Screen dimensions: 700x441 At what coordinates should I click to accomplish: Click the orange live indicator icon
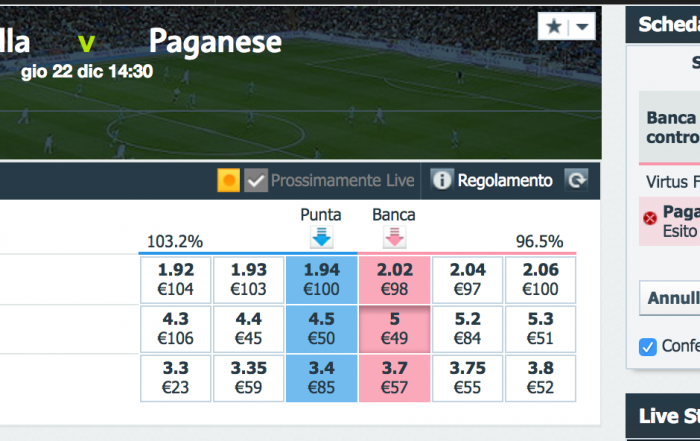pyautogui.click(x=229, y=180)
